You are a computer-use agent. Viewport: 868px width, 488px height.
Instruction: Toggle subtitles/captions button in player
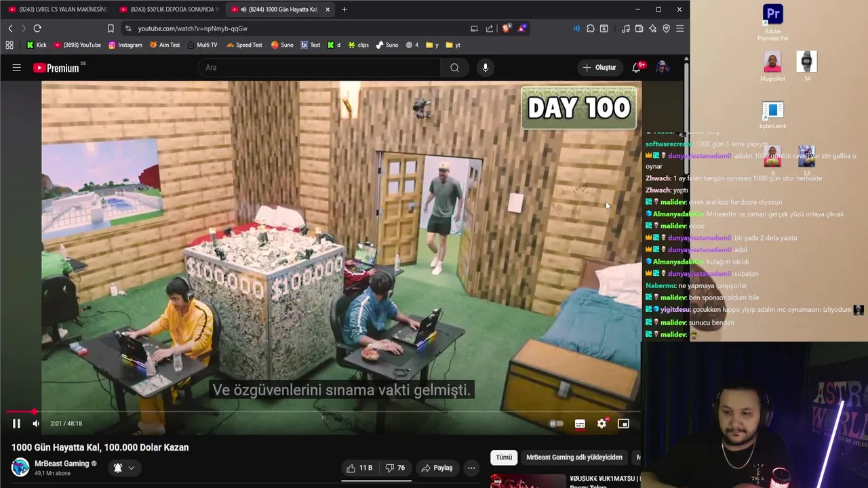pos(580,424)
